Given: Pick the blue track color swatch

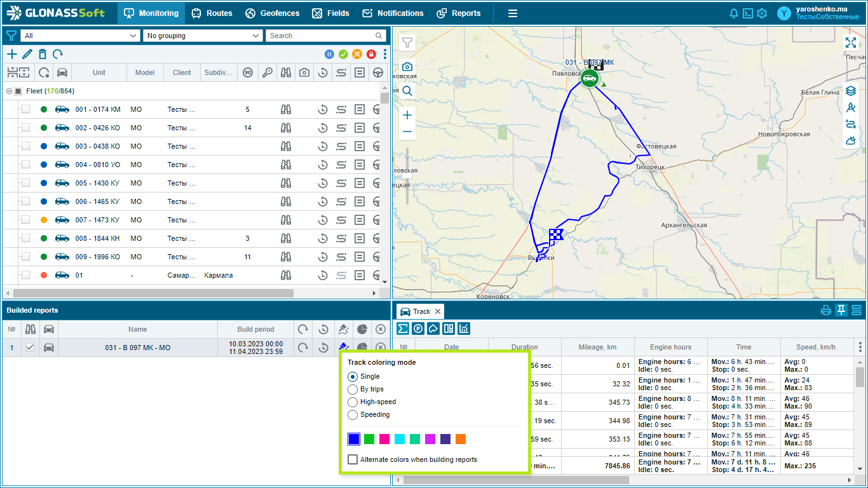Looking at the screenshot, I should [354, 439].
